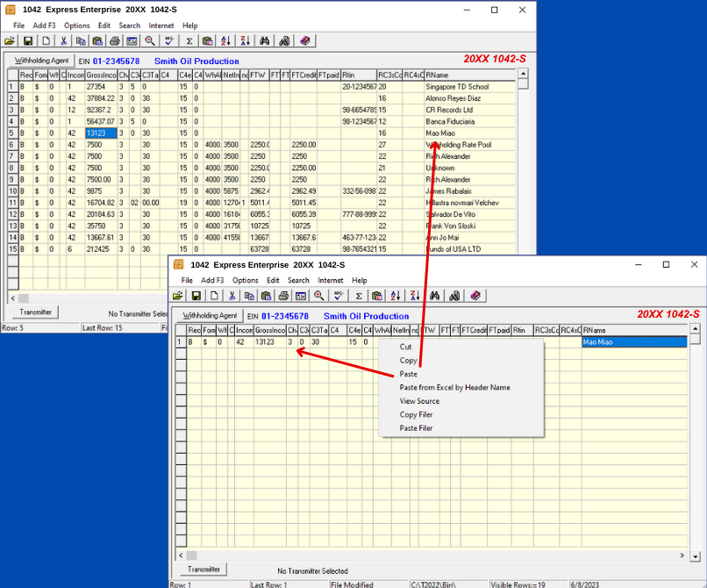Click Sum (sigma) icon in front window toolbar
The image size is (707, 588).
coord(358,296)
